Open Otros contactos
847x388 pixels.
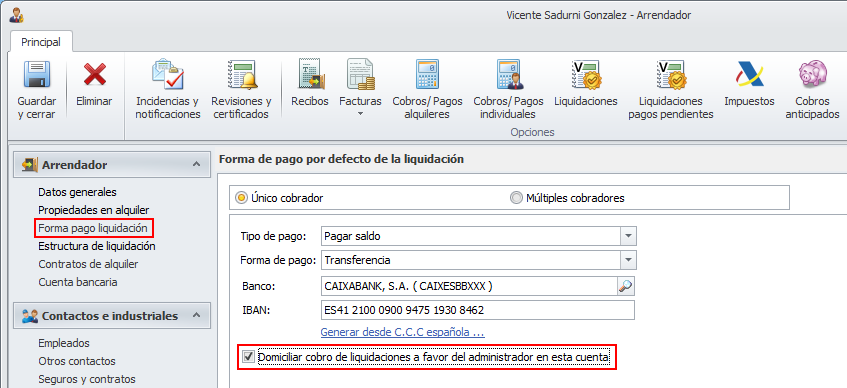77,361
